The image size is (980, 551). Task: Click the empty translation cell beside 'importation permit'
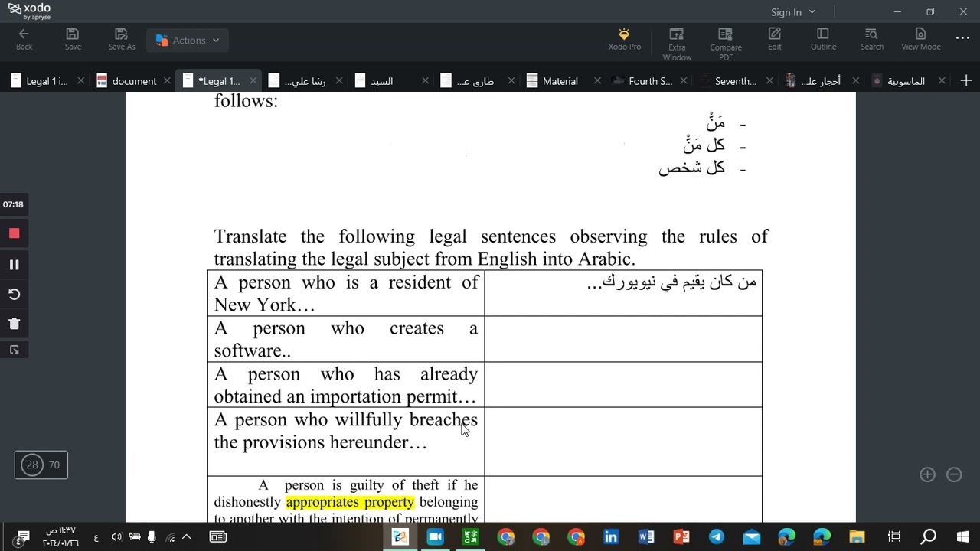click(x=623, y=384)
